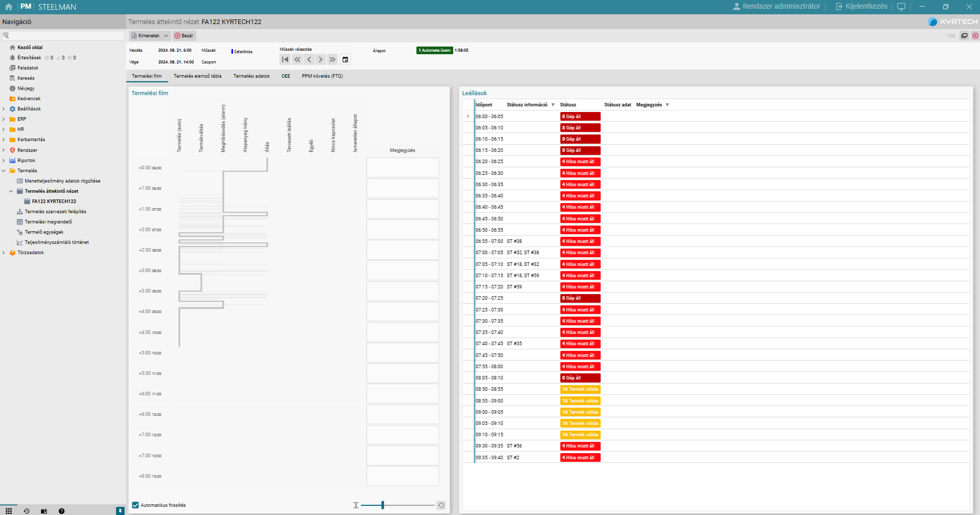
Task: Collapse the Termelés folder in navigation
Action: tap(4, 171)
